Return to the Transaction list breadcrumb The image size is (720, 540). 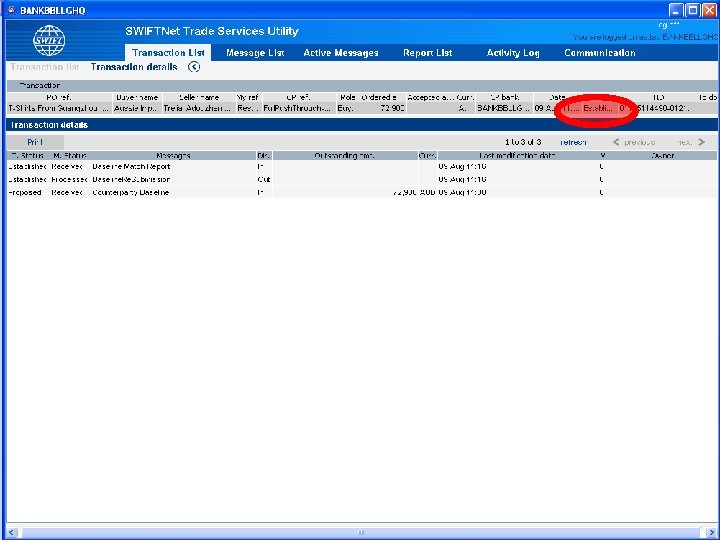45,67
